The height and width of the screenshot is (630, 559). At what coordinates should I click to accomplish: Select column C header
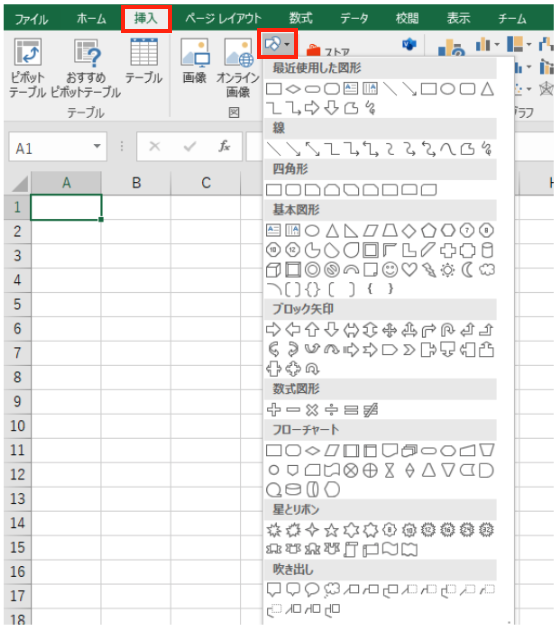206,183
